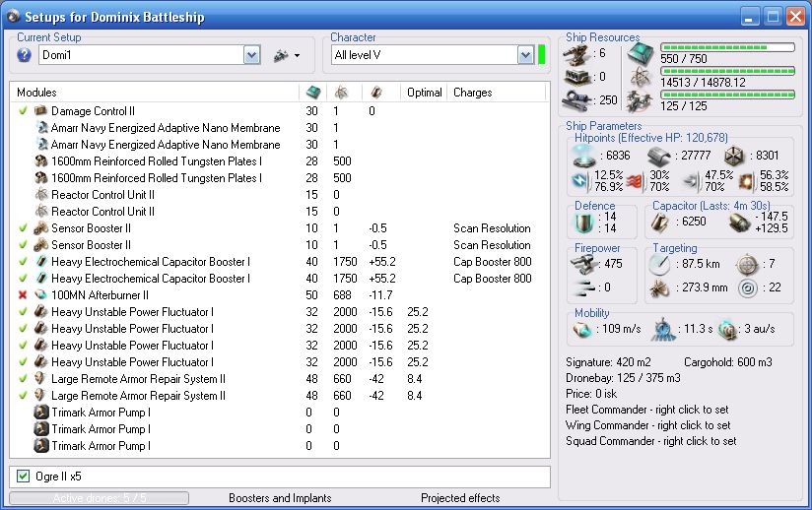The image size is (812, 510).
Task: Click the CPU usage bar 550 / 750
Action: 727,47
